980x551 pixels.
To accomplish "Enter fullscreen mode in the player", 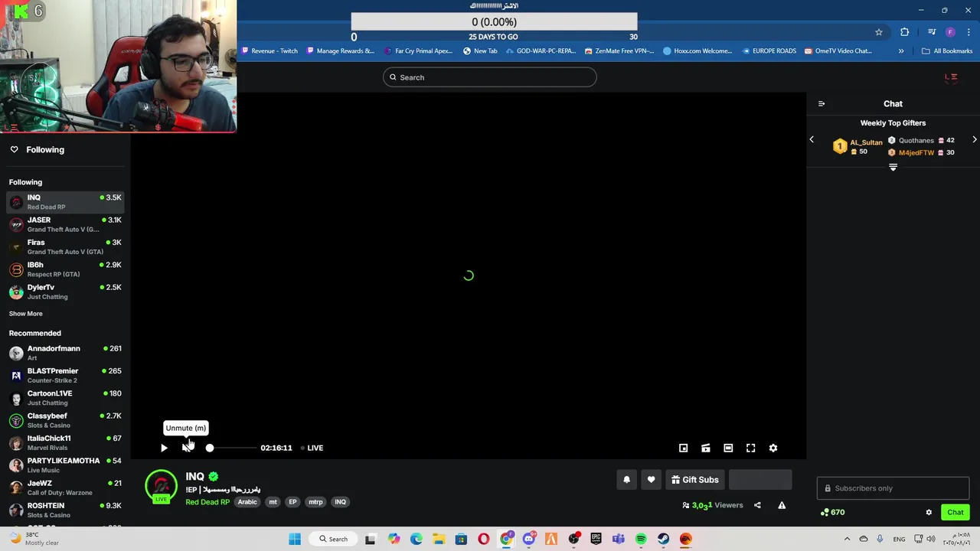I will [x=751, y=448].
